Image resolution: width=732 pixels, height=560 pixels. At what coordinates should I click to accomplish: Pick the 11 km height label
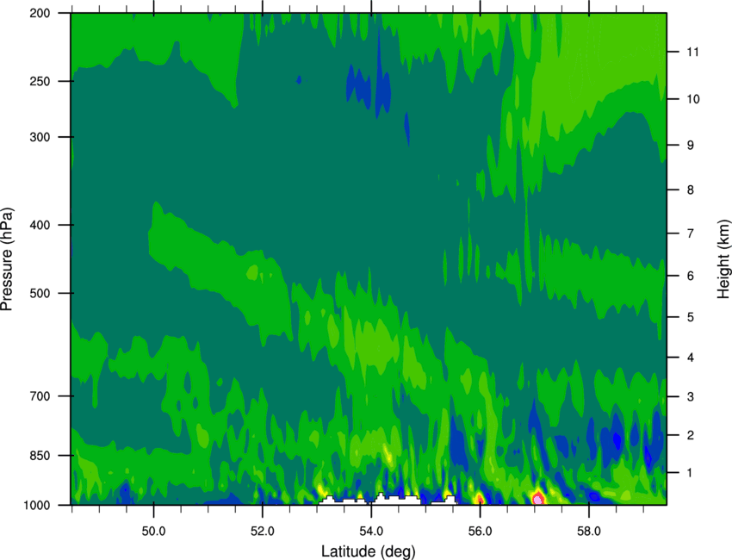pyautogui.click(x=692, y=52)
